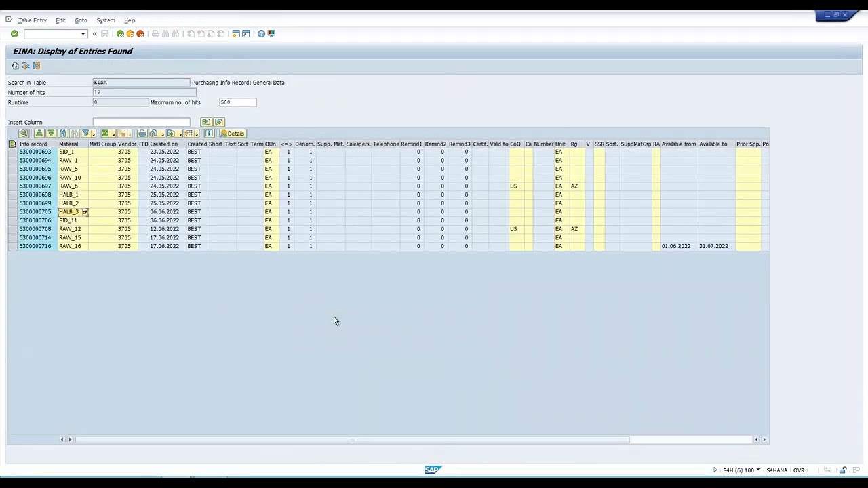Click the Customize Local Layout monitor icon
Screen dimensions: 868x488
click(x=271, y=34)
